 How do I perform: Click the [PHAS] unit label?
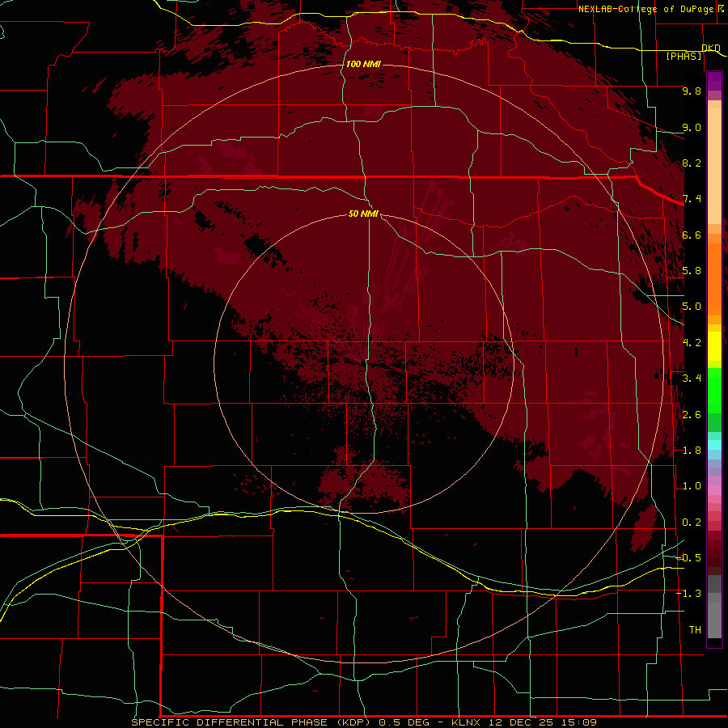pos(684,56)
